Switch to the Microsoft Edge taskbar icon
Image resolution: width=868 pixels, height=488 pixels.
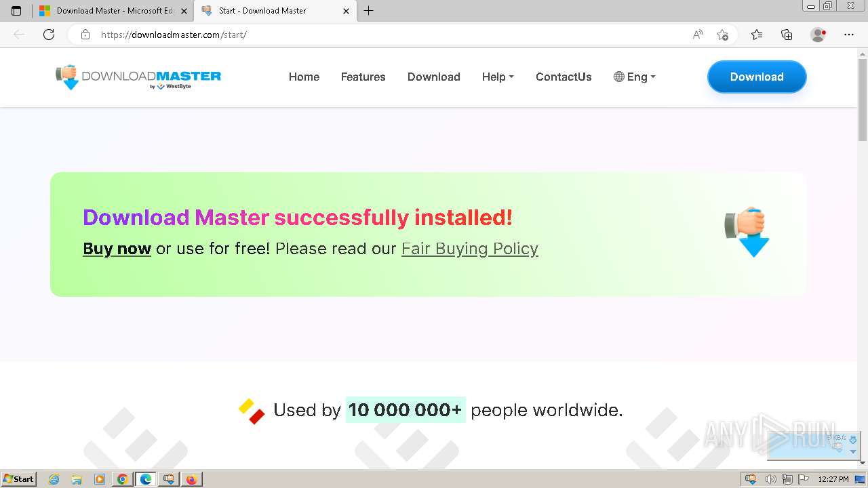click(146, 479)
